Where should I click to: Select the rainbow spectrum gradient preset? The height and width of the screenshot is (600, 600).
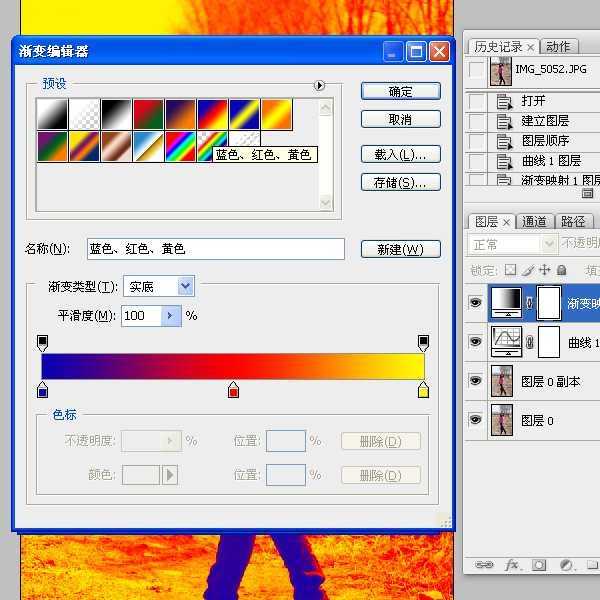[x=180, y=147]
